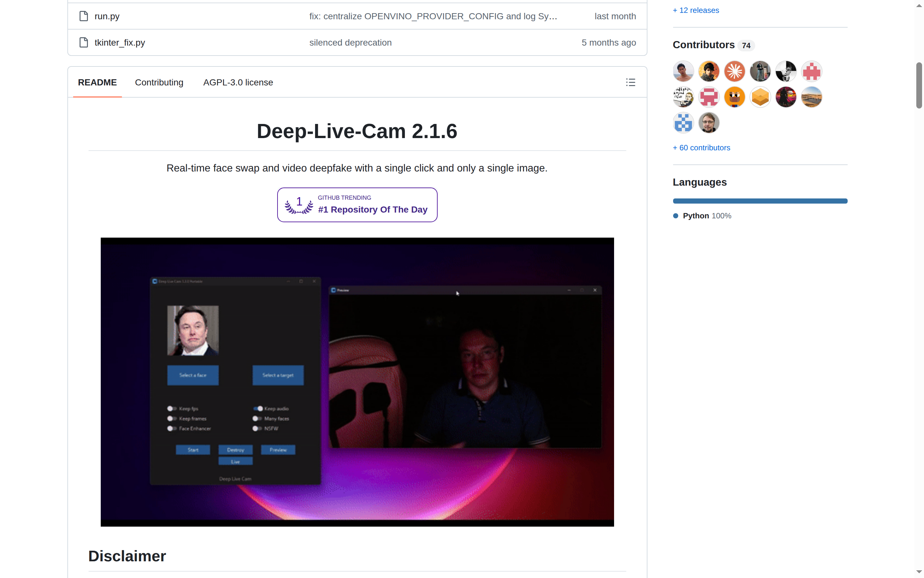This screenshot has height=578, width=924.
Task: Click the file icon beside tkinter_fix.py
Action: pos(84,42)
